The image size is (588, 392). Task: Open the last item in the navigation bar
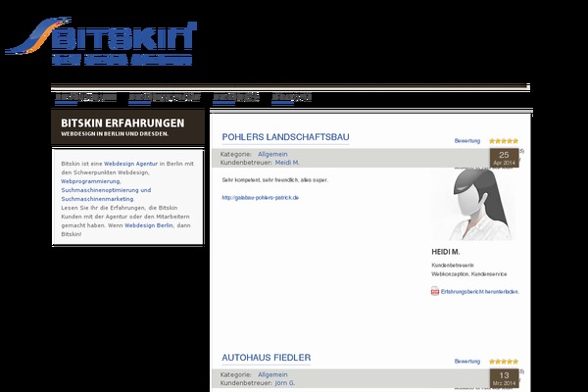291,98
